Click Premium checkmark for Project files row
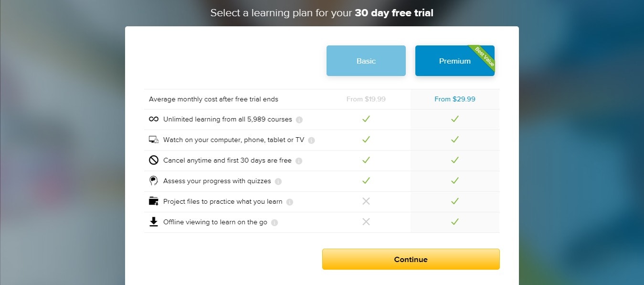The width and height of the screenshot is (644, 285). (455, 201)
